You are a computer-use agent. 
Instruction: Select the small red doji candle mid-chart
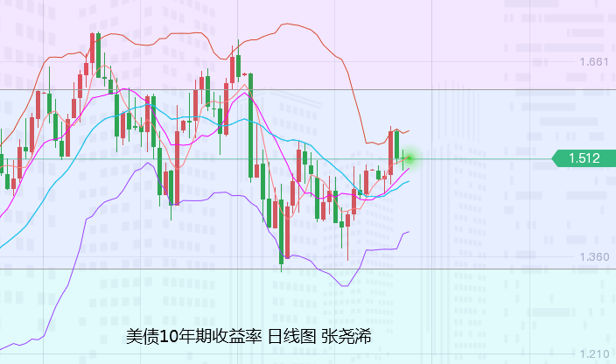point(245,73)
